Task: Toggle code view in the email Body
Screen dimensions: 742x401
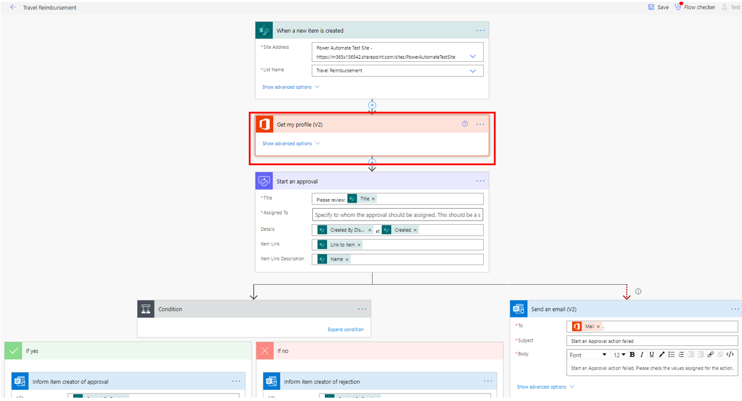Action: pos(730,355)
